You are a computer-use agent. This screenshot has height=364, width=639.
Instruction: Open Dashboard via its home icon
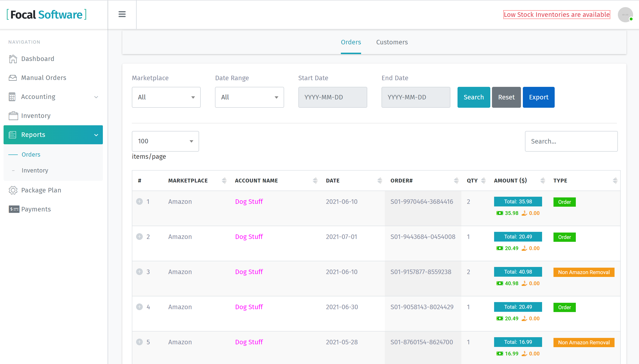pos(13,59)
